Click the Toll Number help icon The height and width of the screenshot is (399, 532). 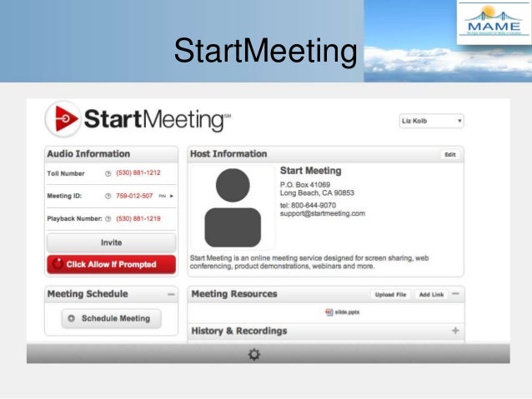click(x=108, y=173)
